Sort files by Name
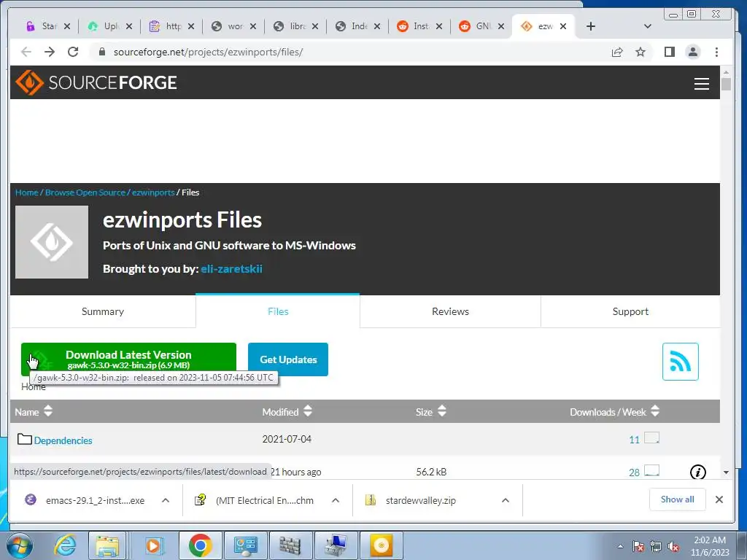The height and width of the screenshot is (560, 747). 34,412
